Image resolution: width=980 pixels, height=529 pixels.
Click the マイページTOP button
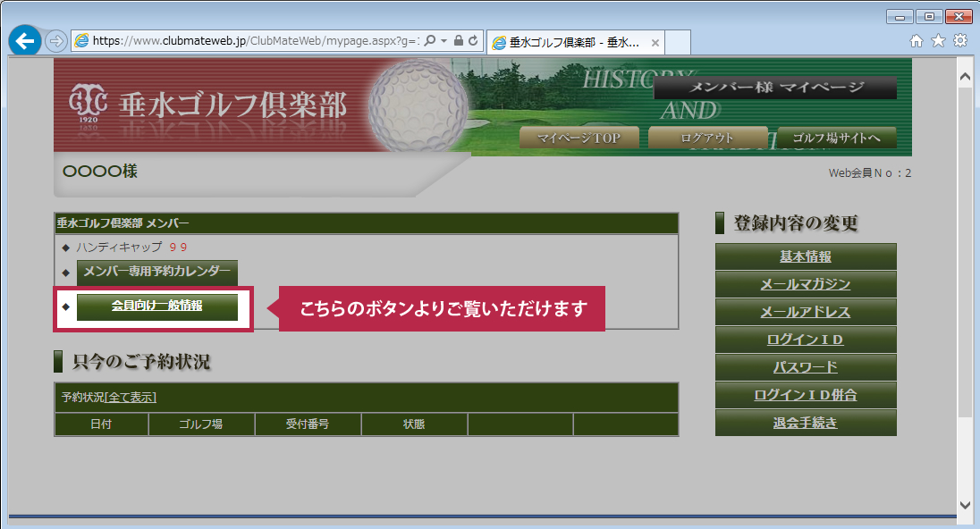[x=579, y=138]
